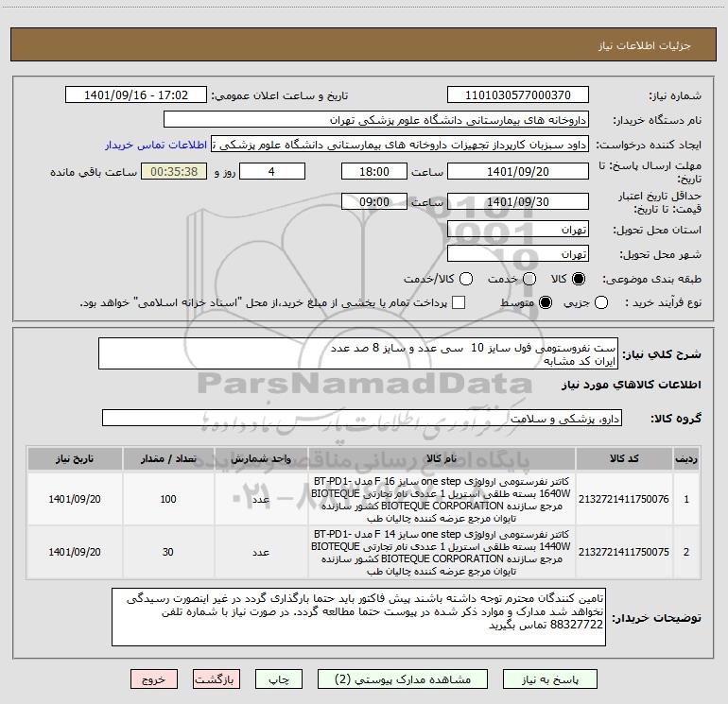Click the delivery city field تهران

(518, 253)
